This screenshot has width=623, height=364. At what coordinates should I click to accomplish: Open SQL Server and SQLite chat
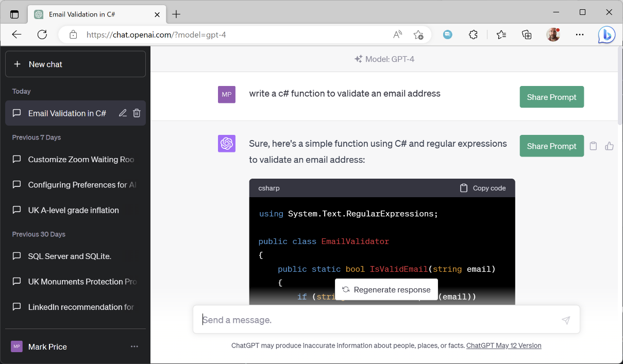[x=75, y=256]
